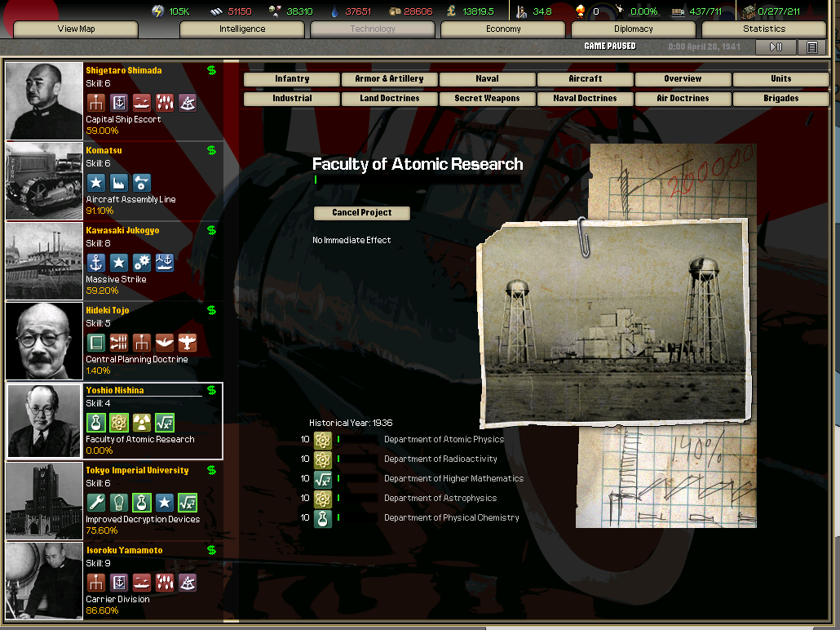The width and height of the screenshot is (840, 630).
Task: Click Kawasaki Jukogyo's anchor specialty icon
Action: click(x=96, y=263)
